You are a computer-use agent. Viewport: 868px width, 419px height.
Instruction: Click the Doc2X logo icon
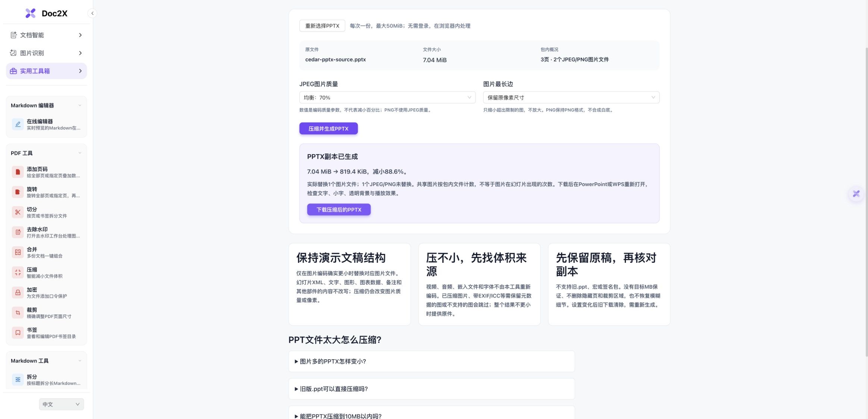[x=30, y=13]
